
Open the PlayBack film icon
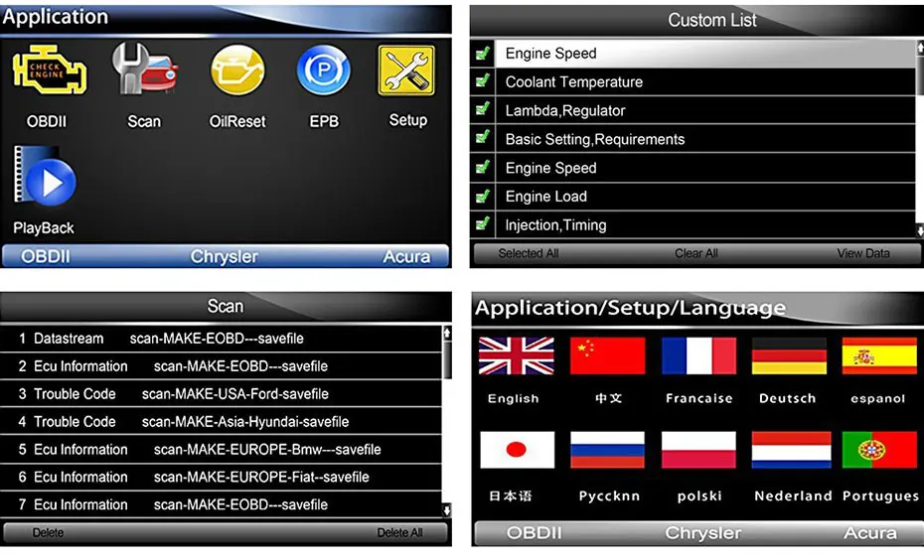(46, 176)
